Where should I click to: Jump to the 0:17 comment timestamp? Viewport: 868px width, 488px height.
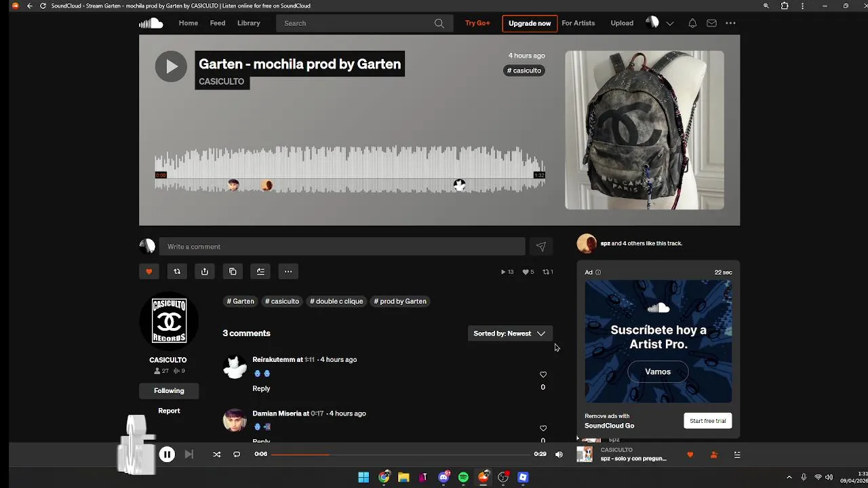pos(317,413)
